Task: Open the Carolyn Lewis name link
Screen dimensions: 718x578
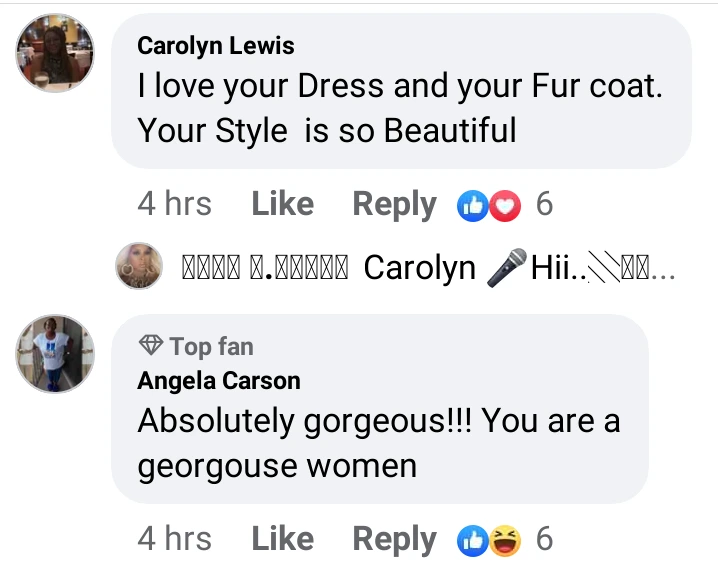Action: (215, 45)
